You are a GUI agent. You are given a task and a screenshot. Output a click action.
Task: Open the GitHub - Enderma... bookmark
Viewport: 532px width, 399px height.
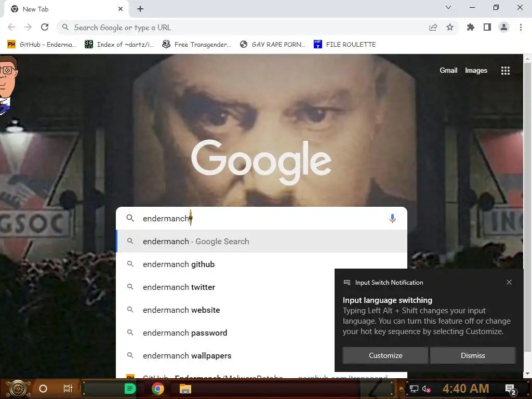point(42,45)
